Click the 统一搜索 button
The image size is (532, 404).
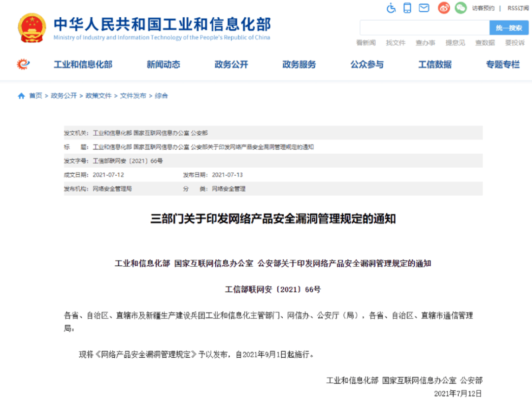(509, 28)
